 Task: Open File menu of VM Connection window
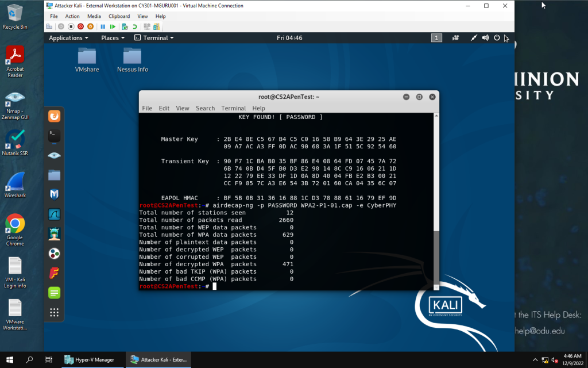pyautogui.click(x=54, y=16)
